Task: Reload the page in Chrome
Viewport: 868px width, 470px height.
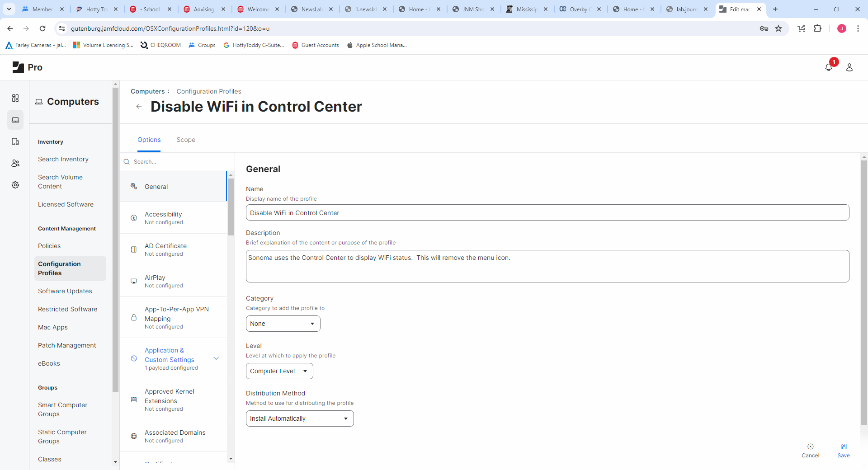Action: 42,28
